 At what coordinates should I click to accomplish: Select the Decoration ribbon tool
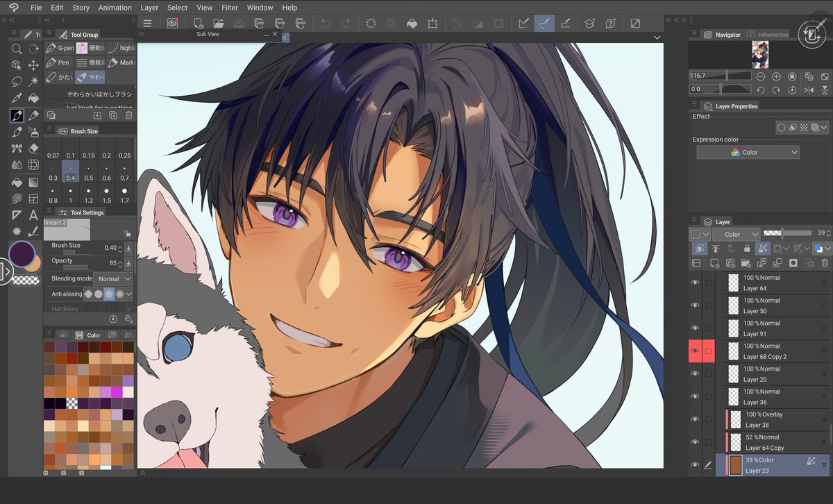(17, 149)
